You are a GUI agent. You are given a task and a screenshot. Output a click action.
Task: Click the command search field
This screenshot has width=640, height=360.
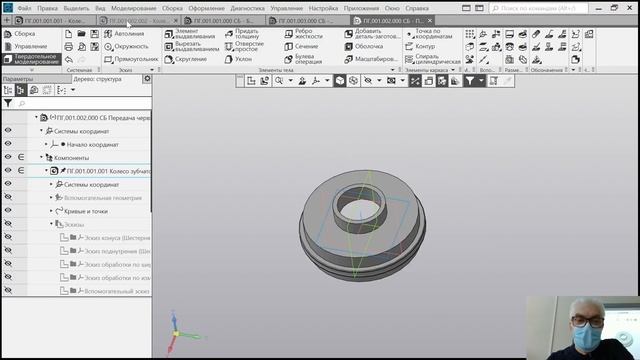coord(539,8)
